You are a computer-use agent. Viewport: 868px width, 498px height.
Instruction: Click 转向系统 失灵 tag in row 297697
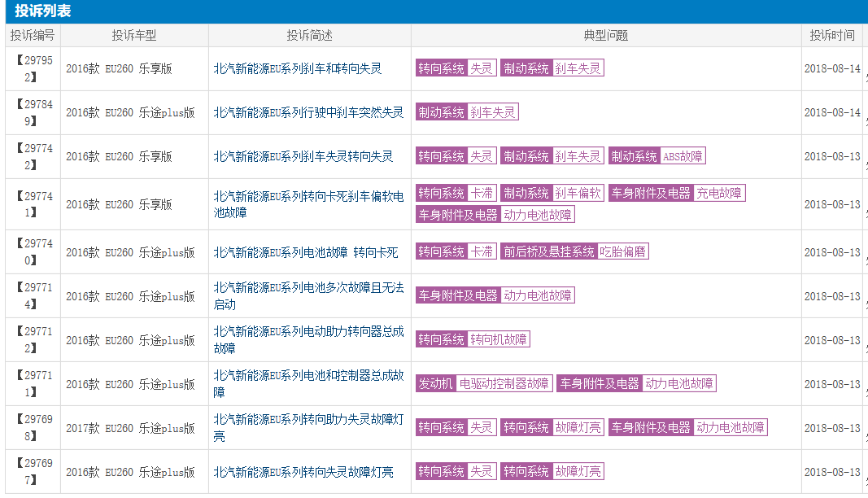click(456, 471)
